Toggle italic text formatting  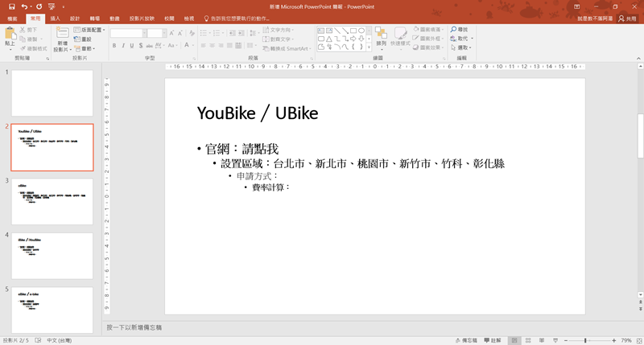125,46
